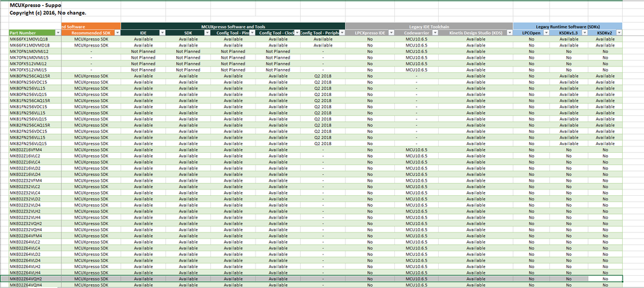Select the 'Legacy Runtime Software (SDKs)' group header
This screenshot has width=644, height=288.
(568, 26)
